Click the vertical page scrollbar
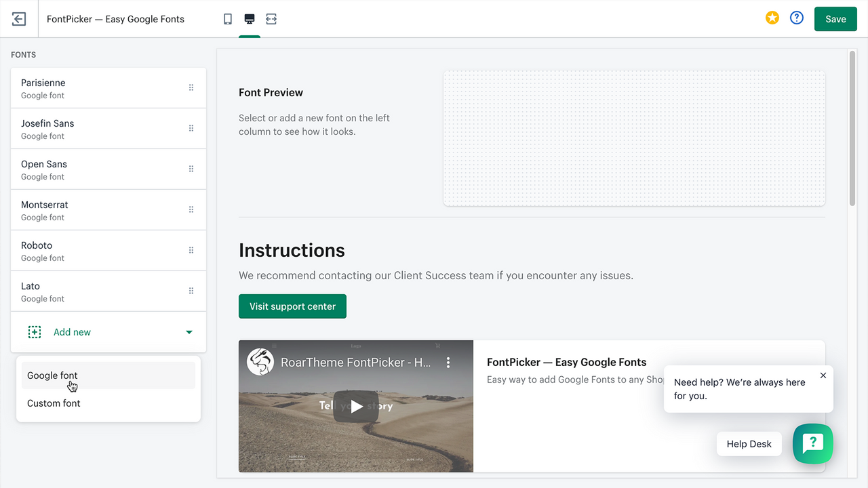 click(852, 127)
